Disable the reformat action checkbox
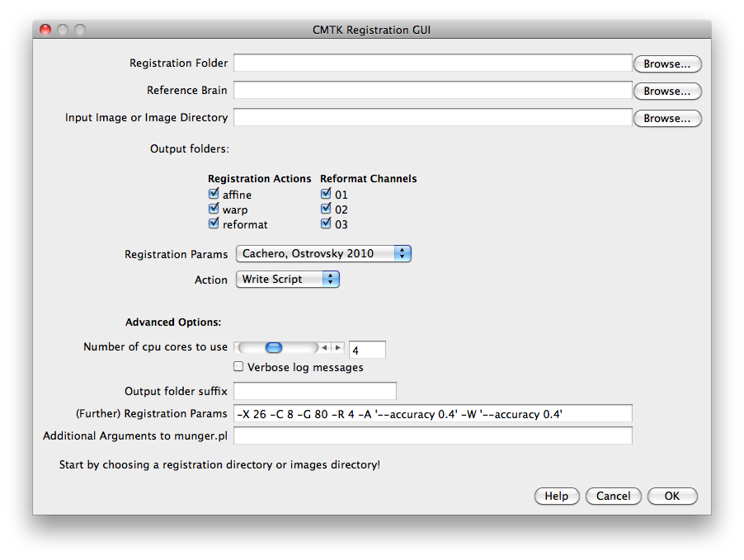The width and height of the screenshot is (744, 560). (x=214, y=224)
